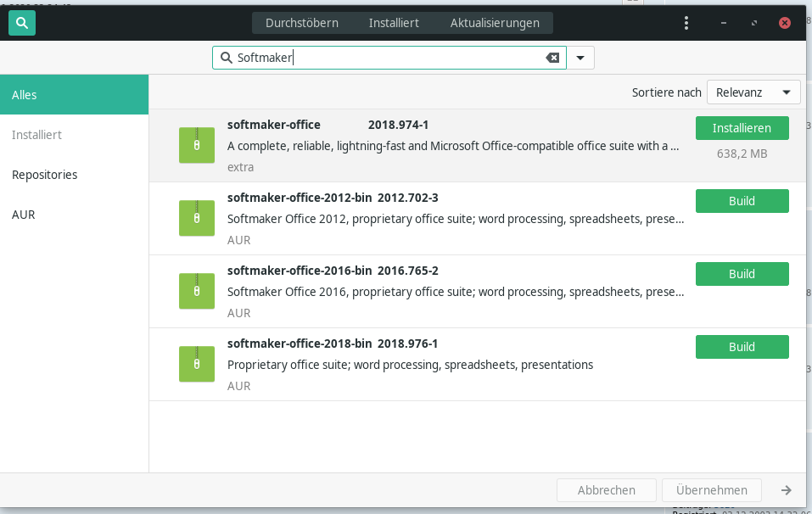Click the 'Sortiere nach' label
Image resolution: width=812 pixels, height=514 pixels.
click(666, 92)
